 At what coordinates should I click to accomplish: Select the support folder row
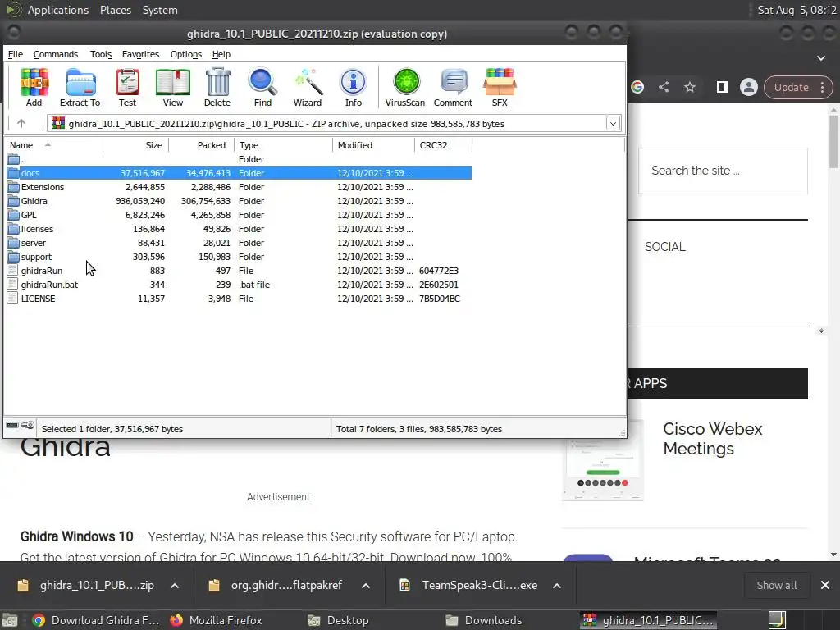coord(239,257)
